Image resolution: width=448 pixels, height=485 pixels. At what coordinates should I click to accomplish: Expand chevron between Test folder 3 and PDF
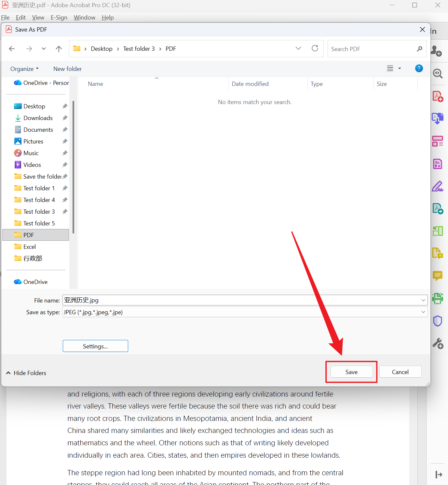pyautogui.click(x=160, y=49)
